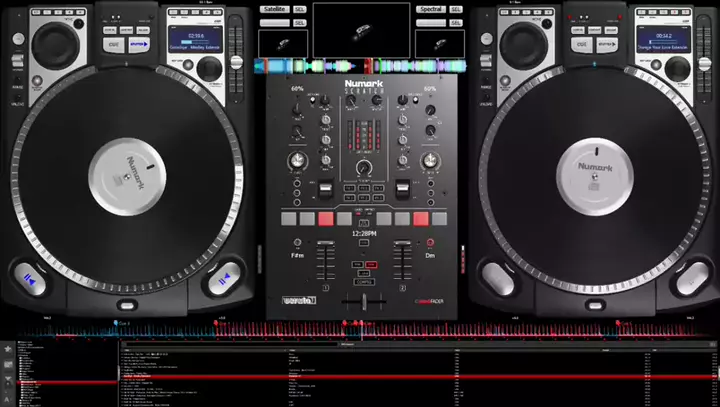This screenshot has width=720, height=407.
Task: Click the F#m key label on mixer
Action: pyautogui.click(x=297, y=255)
